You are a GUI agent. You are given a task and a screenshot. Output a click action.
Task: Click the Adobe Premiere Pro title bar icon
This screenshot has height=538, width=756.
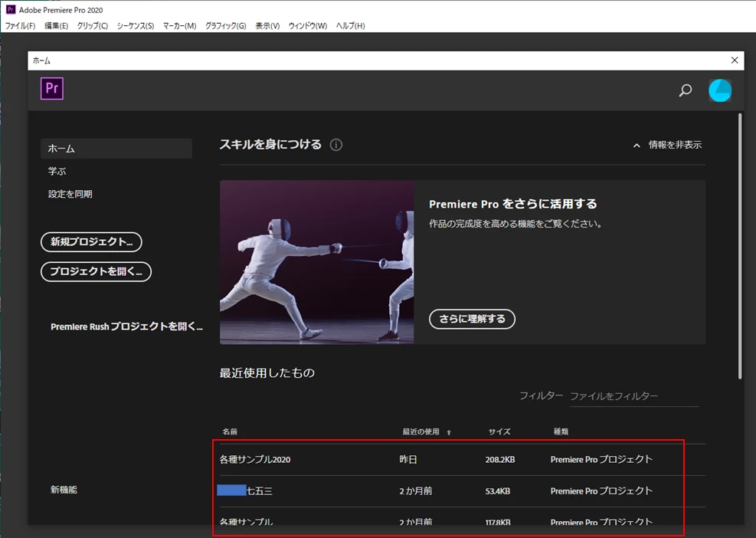tap(11, 10)
